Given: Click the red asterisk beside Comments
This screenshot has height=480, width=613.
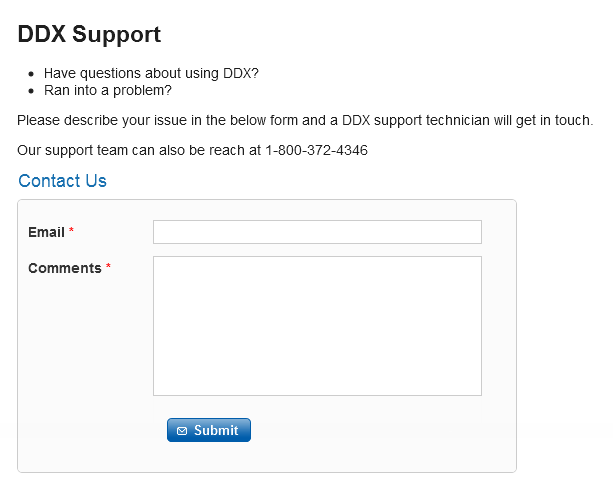Looking at the screenshot, I should pyautogui.click(x=108, y=268).
